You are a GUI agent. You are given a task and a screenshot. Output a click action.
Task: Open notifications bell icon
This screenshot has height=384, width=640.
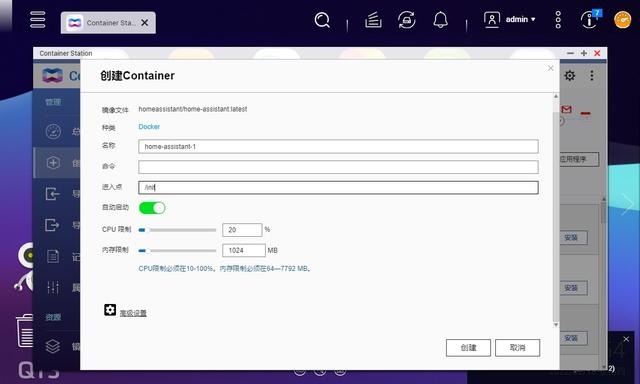tap(440, 20)
